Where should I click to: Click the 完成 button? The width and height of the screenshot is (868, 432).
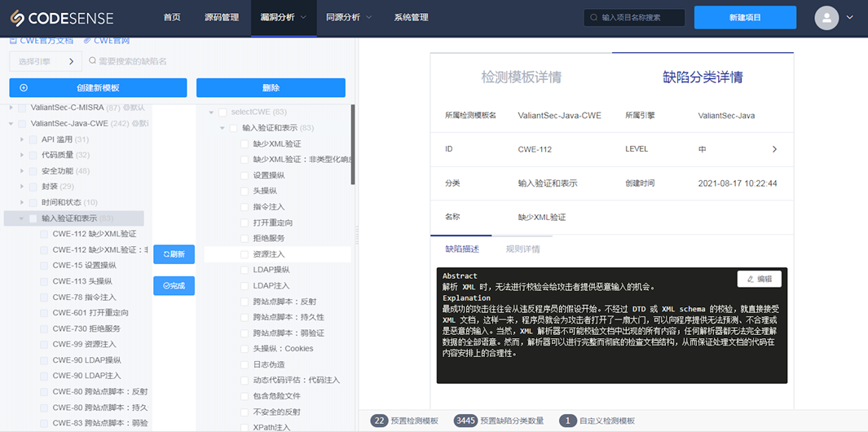coord(174,286)
